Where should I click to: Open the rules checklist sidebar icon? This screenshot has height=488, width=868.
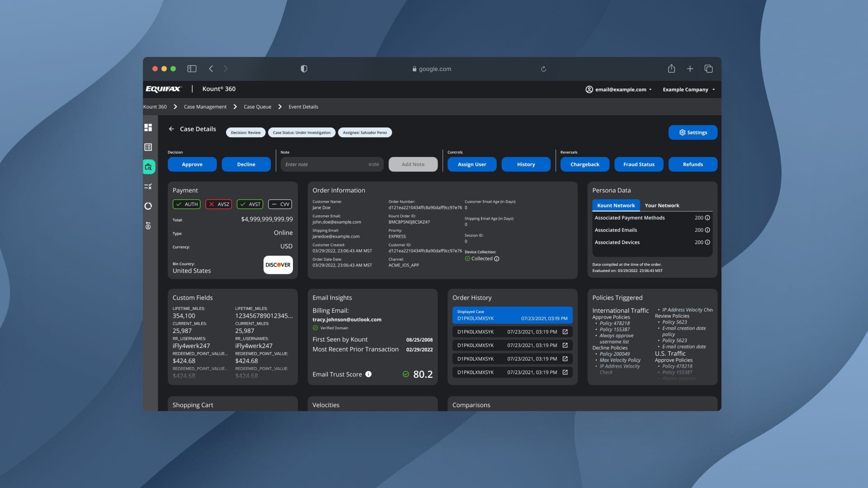point(148,187)
